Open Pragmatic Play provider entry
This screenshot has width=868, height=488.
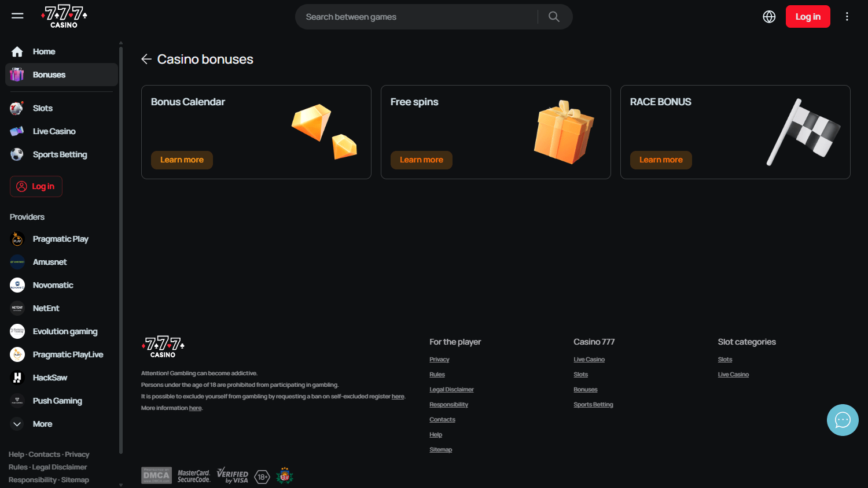(x=61, y=239)
